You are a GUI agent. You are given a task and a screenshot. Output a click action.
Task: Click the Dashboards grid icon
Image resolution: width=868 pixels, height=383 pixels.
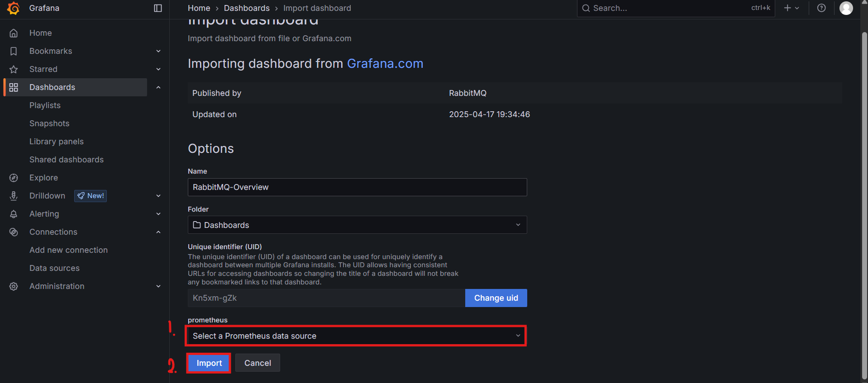click(x=14, y=87)
